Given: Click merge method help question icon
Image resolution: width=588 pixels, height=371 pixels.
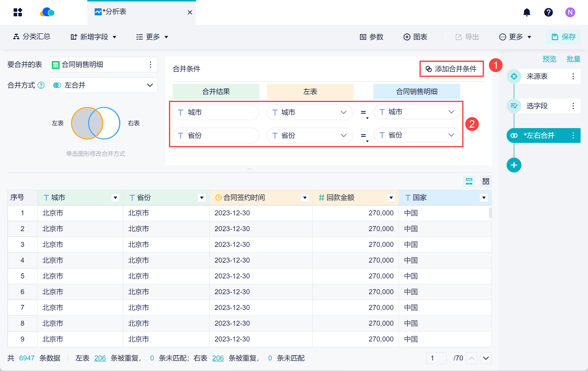Looking at the screenshot, I should tap(41, 85).
